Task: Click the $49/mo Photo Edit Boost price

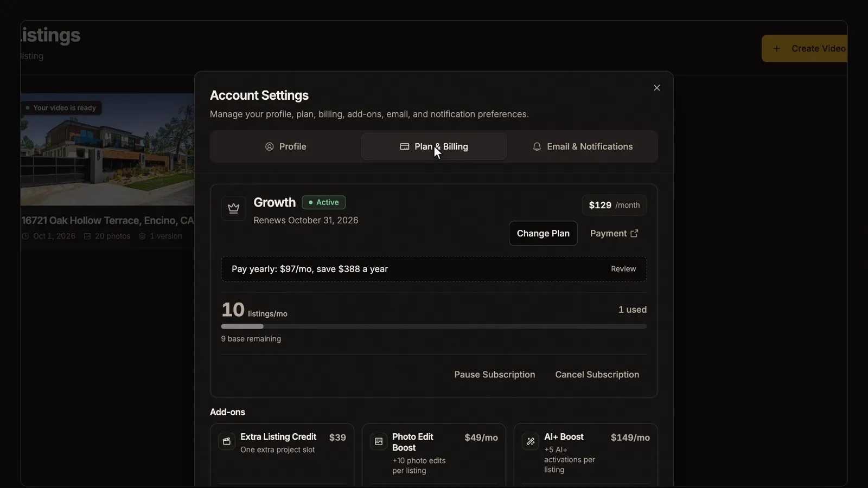Action: [x=481, y=438]
